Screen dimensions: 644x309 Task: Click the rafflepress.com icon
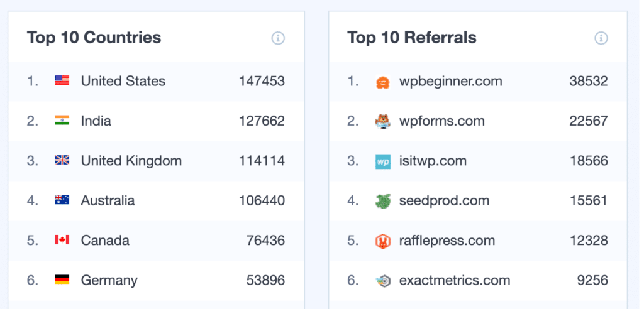tap(383, 241)
